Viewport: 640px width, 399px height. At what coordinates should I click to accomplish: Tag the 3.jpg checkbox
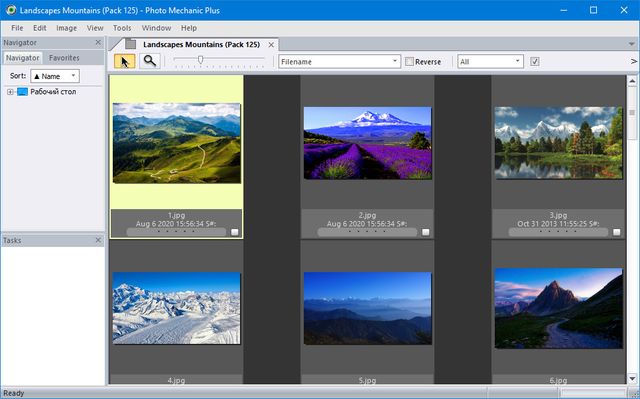(x=617, y=232)
